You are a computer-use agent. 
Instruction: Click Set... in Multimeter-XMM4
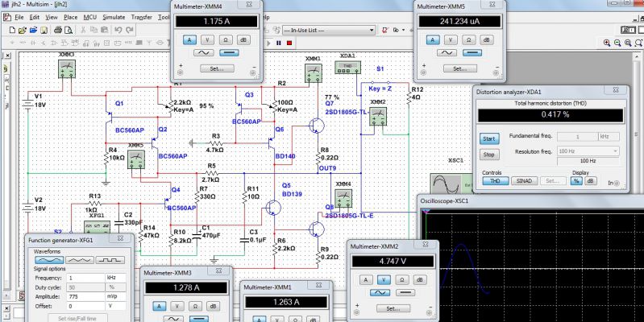pos(217,69)
